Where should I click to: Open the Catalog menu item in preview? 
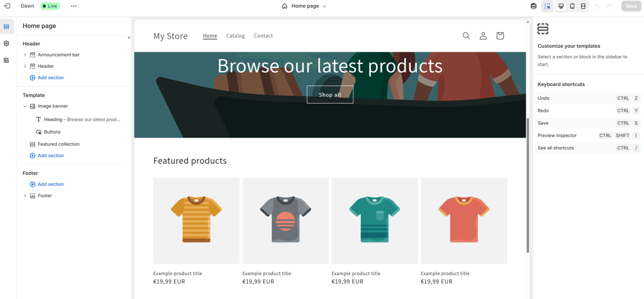pyautogui.click(x=235, y=36)
